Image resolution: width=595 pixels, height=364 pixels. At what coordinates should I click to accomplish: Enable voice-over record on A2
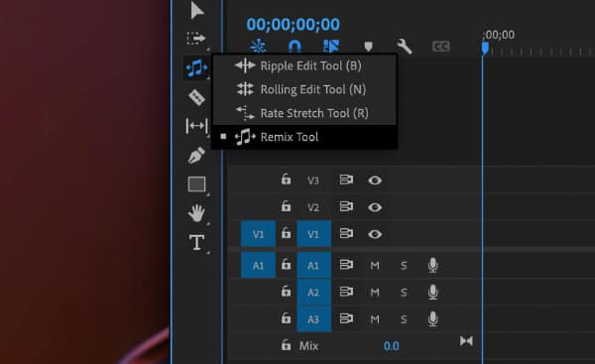[x=433, y=293]
